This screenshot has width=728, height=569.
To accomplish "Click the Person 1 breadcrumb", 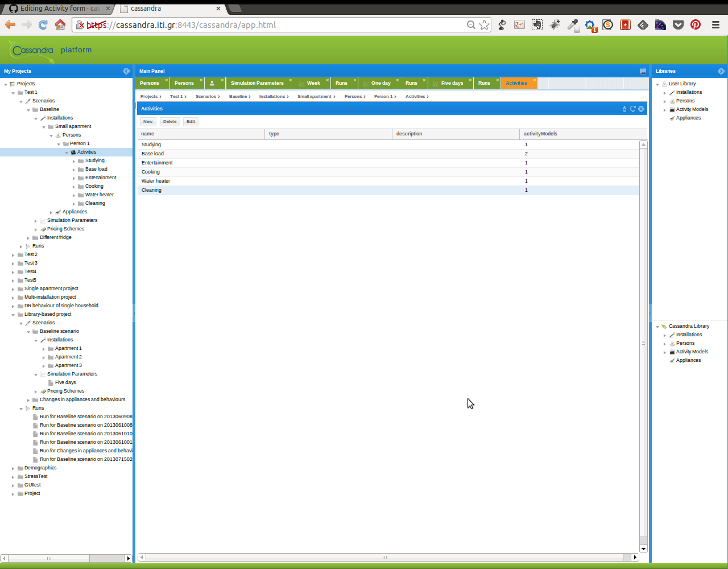I will pos(383,97).
